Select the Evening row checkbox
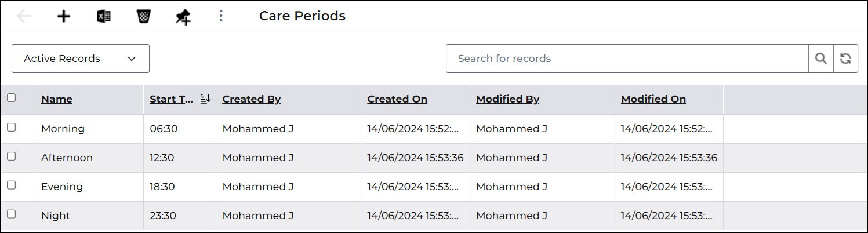 (11, 185)
